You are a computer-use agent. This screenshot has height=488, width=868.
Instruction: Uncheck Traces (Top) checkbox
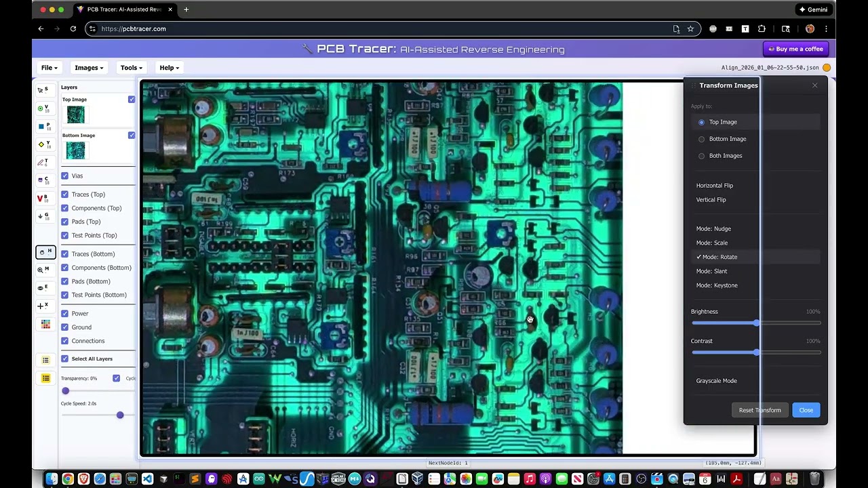[x=65, y=195]
